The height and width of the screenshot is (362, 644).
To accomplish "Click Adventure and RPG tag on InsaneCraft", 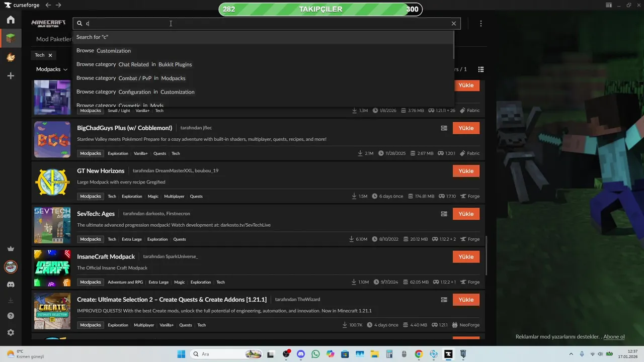I will 125,282.
